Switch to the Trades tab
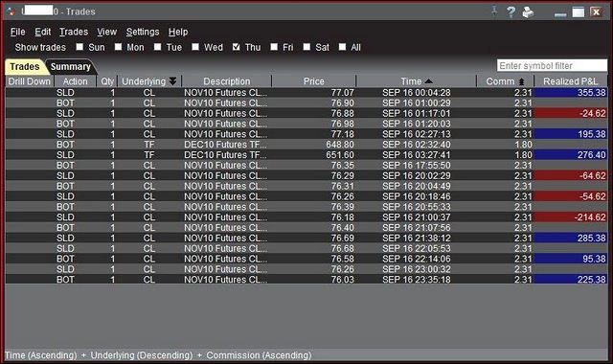 [x=25, y=66]
